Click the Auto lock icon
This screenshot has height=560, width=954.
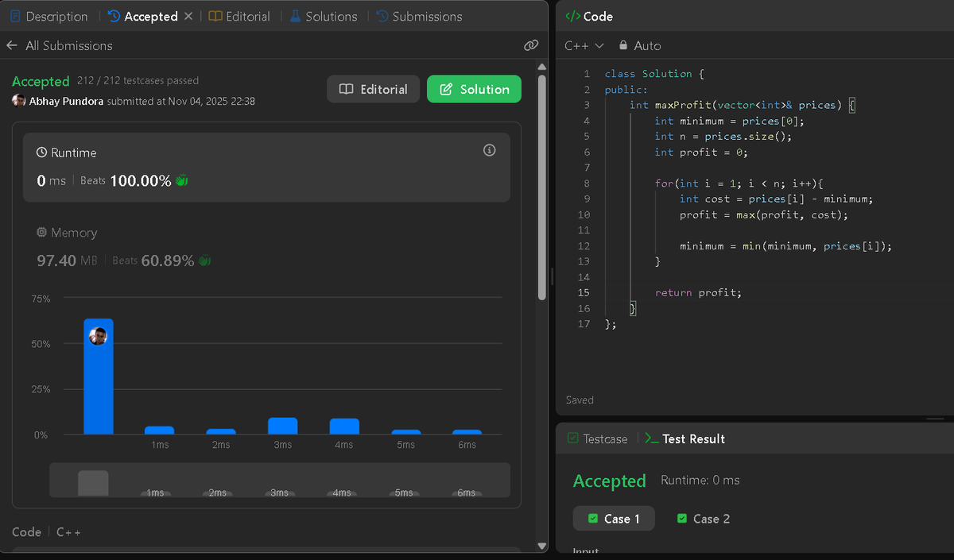pos(623,46)
